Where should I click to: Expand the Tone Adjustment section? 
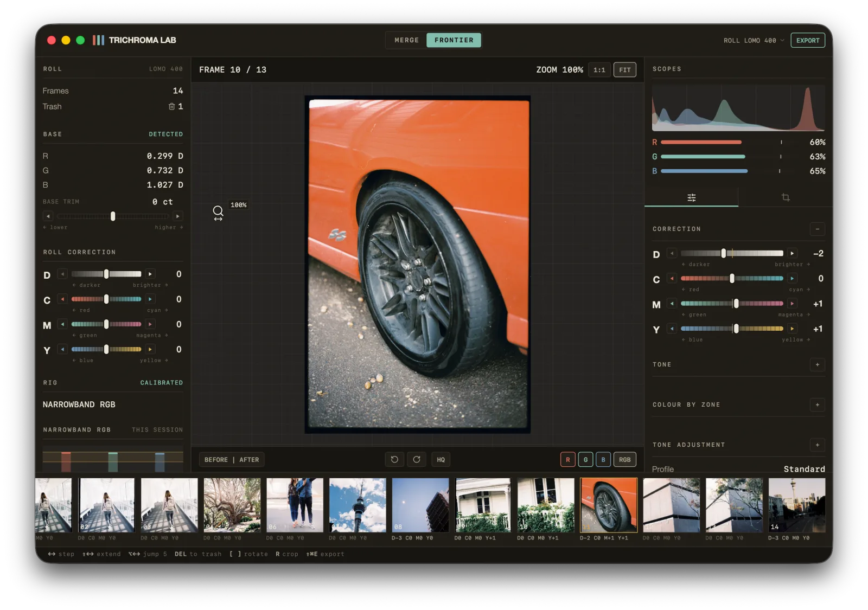tap(818, 445)
